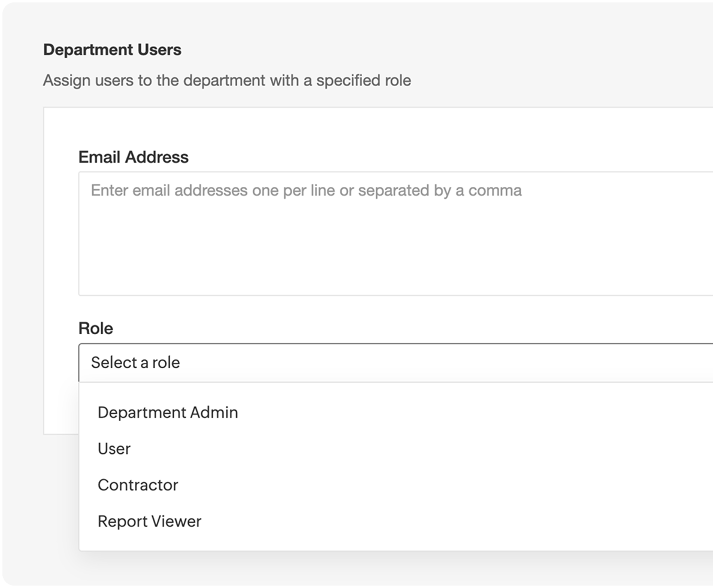Click the email placeholder text 'Enter email addresses'
This screenshot has width=713, height=588.
pyautogui.click(x=169, y=190)
